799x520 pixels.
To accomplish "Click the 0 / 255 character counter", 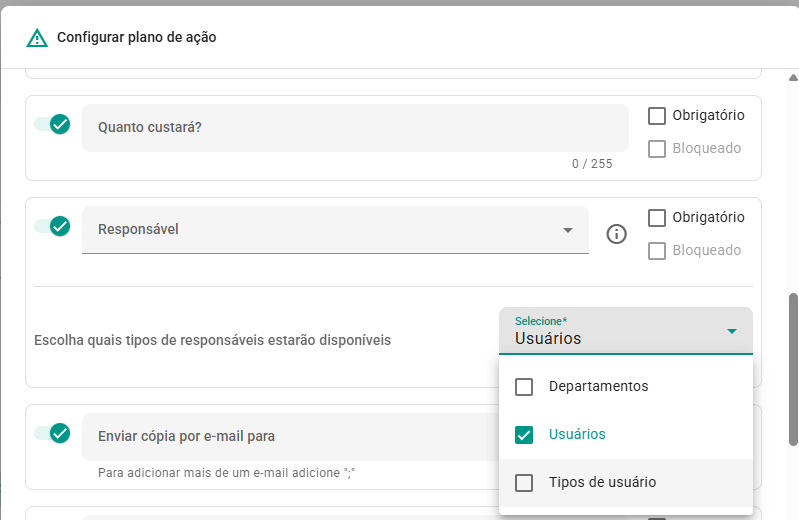I will pyautogui.click(x=592, y=164).
